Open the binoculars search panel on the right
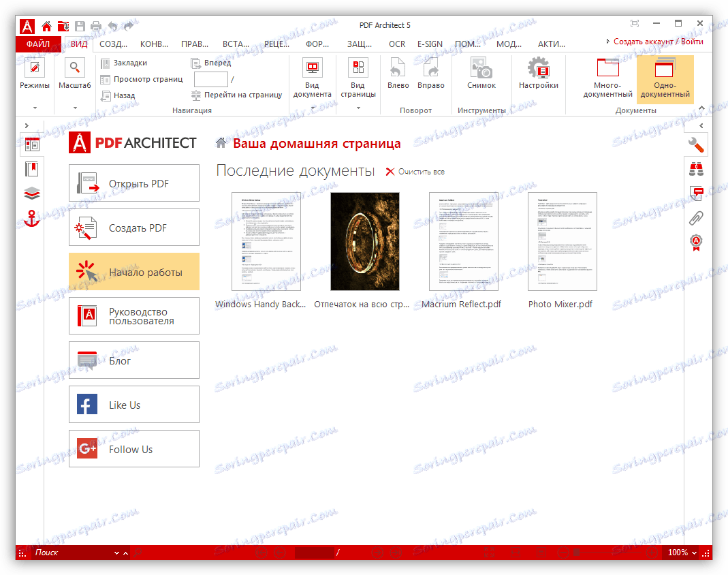The image size is (728, 575). coord(696,169)
